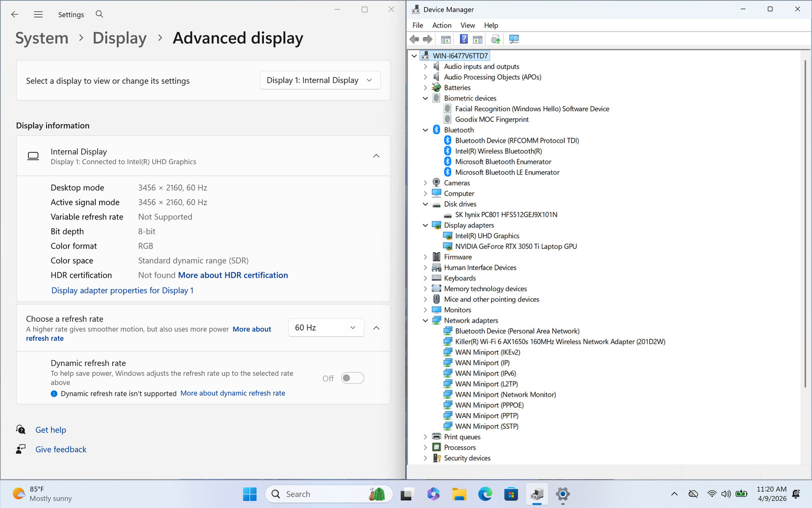Click the blue Help question mark toolbar icon
This screenshot has height=508, width=812.
463,39
